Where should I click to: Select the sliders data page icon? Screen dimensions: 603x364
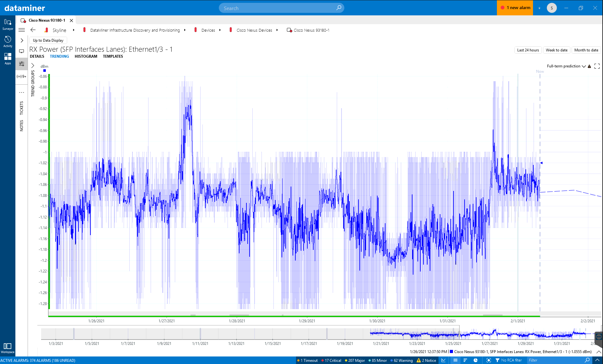pyautogui.click(x=22, y=64)
